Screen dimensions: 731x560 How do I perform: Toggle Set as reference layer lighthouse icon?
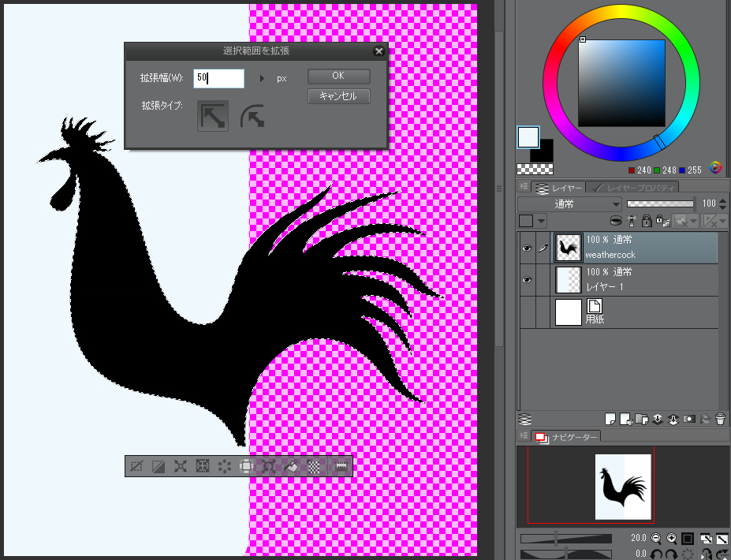point(631,221)
